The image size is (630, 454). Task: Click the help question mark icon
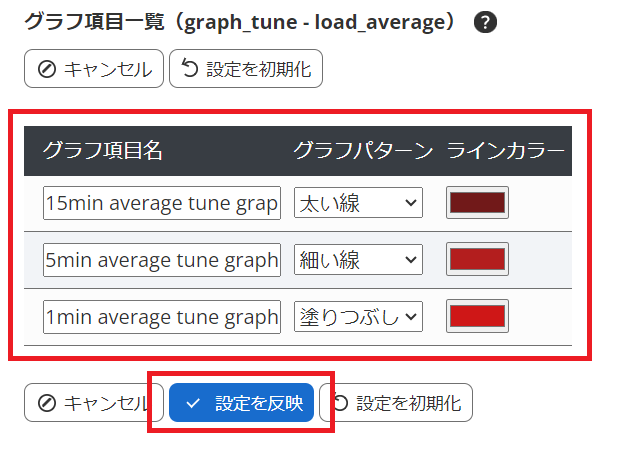pyautogui.click(x=486, y=22)
